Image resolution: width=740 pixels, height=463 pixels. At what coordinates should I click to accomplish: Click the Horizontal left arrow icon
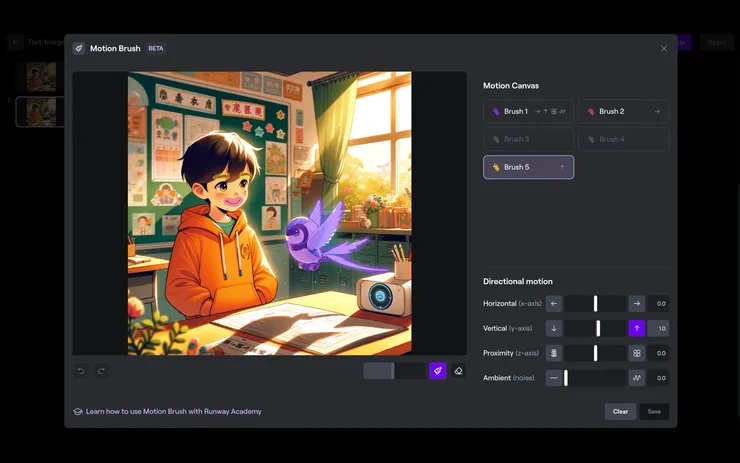coord(554,303)
